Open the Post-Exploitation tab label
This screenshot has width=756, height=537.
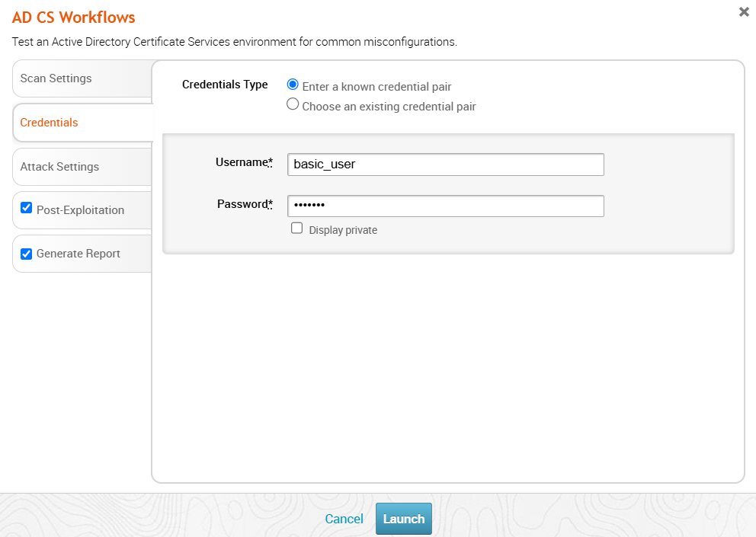tap(80, 210)
